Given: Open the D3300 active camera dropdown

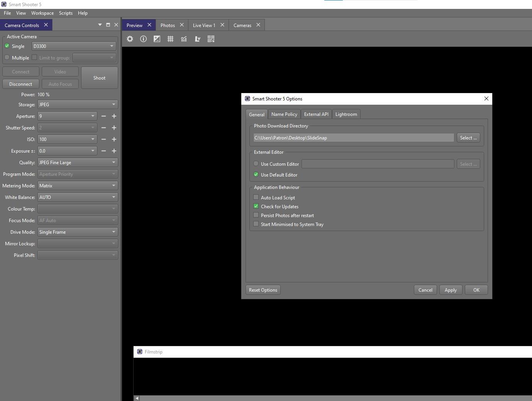Looking at the screenshot, I should click(74, 46).
